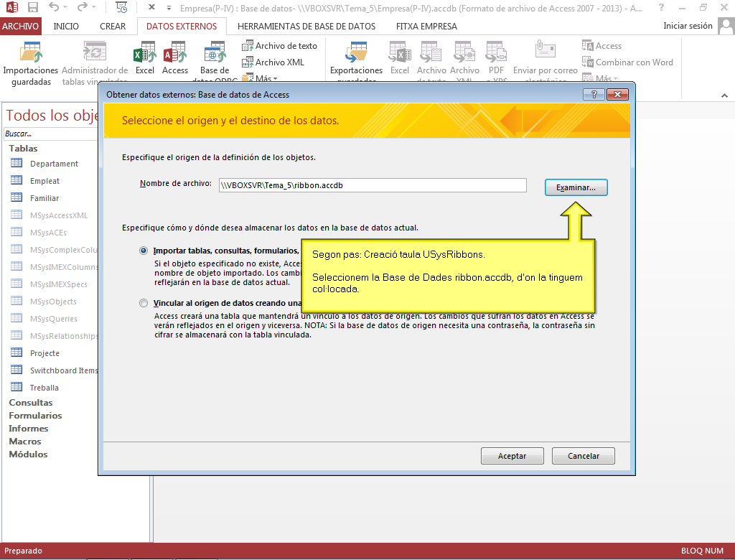This screenshot has height=560, width=735.
Task: Open Importaciones guardadas in the ribbon
Action: pos(31,64)
